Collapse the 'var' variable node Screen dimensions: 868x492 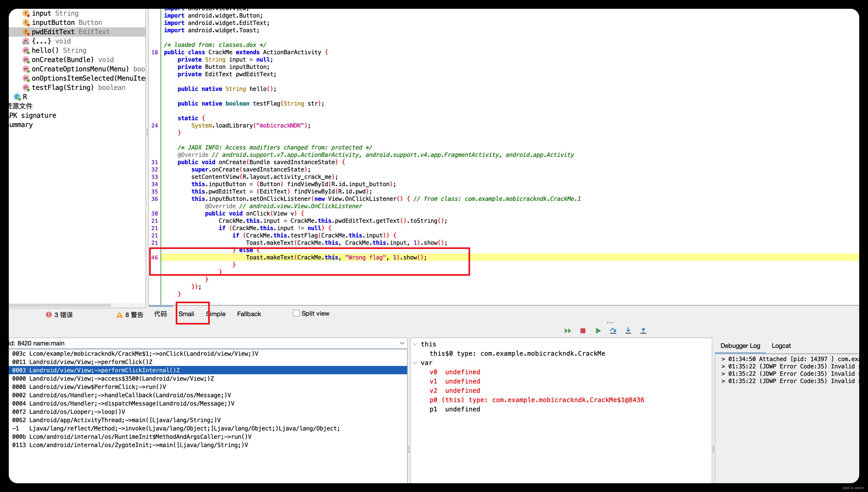pos(415,363)
